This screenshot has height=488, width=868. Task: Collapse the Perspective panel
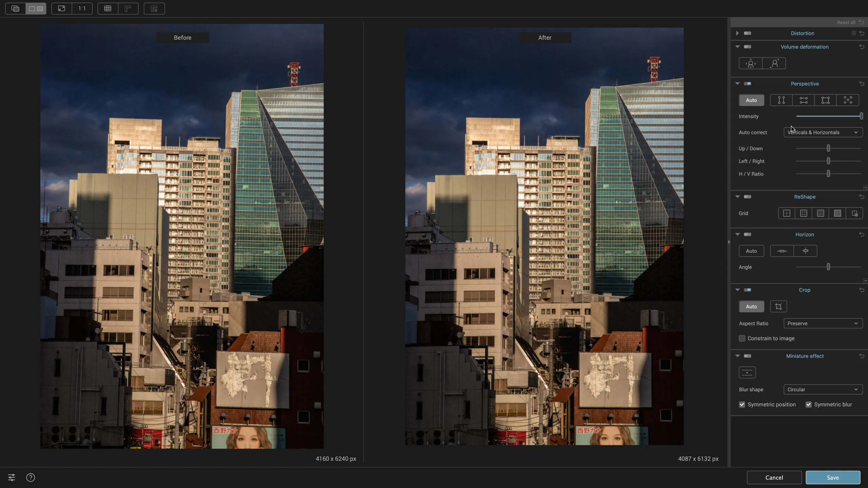pos(738,83)
